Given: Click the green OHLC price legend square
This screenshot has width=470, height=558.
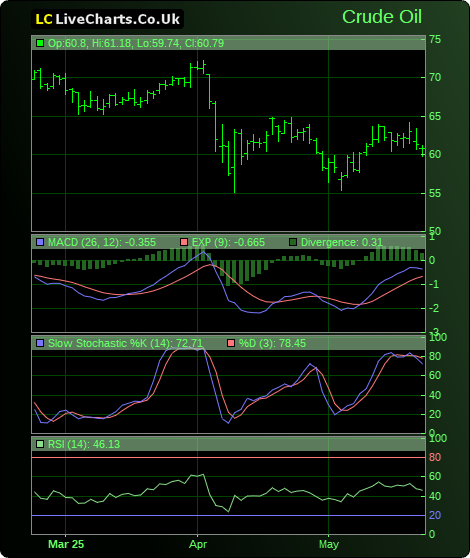Looking at the screenshot, I should coord(40,43).
